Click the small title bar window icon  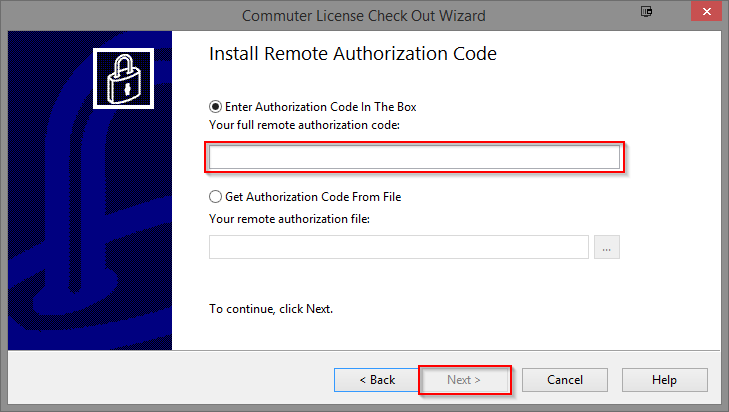coord(646,12)
